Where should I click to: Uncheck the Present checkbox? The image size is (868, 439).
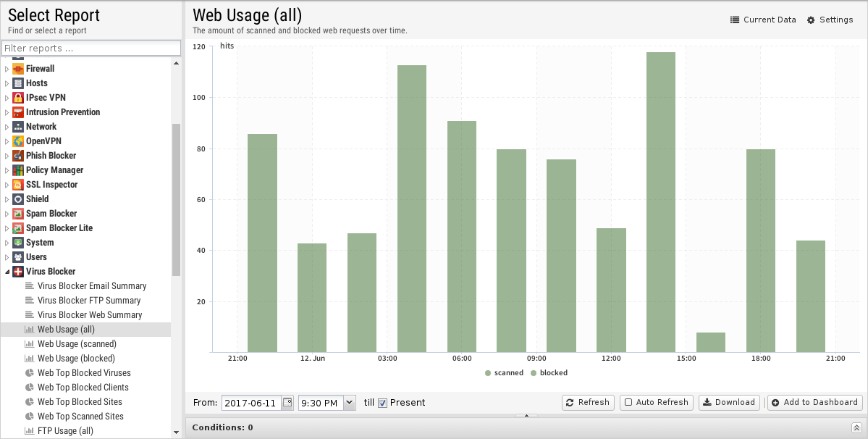(x=383, y=403)
